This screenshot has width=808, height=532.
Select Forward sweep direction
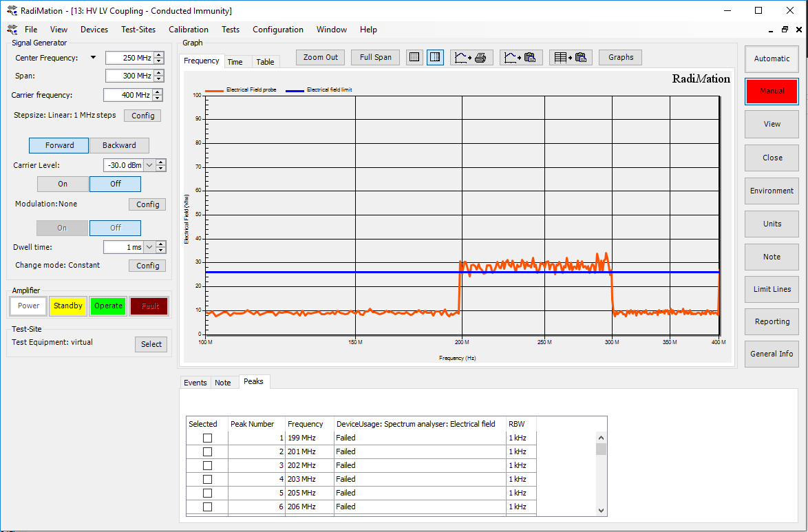pyautogui.click(x=59, y=145)
